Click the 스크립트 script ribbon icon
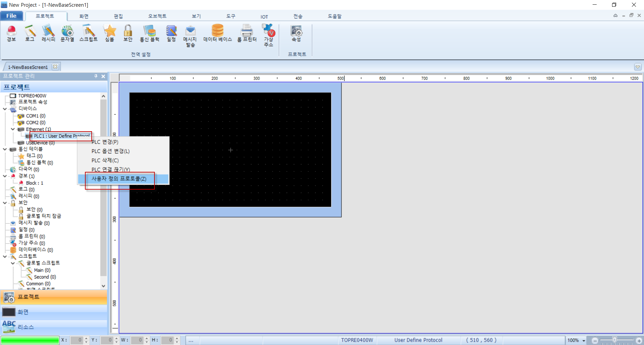The image size is (644, 345). [x=88, y=33]
